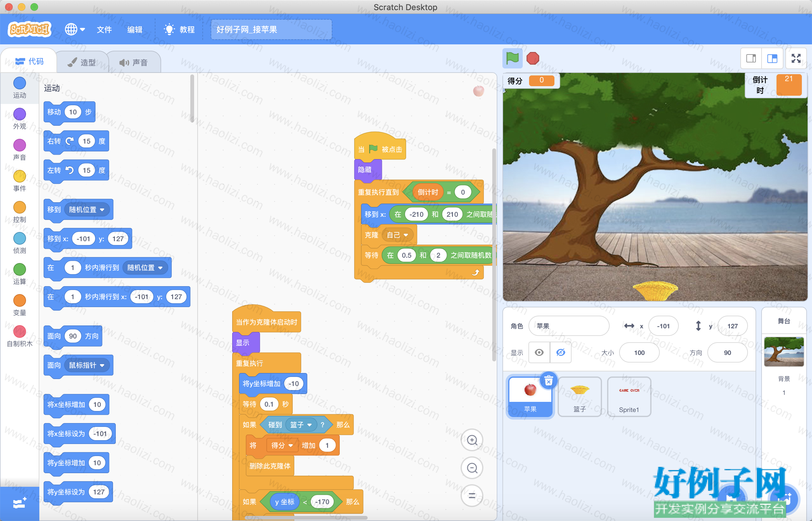The width and height of the screenshot is (812, 521).
Task: Open 随机位置 dropdown in 移到 block
Action: coord(87,210)
